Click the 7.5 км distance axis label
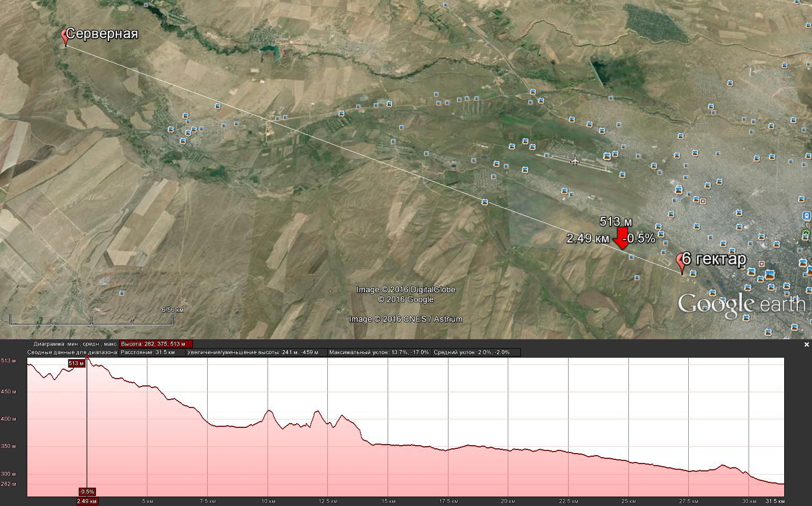Viewport: 812px width, 506px height. 208,501
